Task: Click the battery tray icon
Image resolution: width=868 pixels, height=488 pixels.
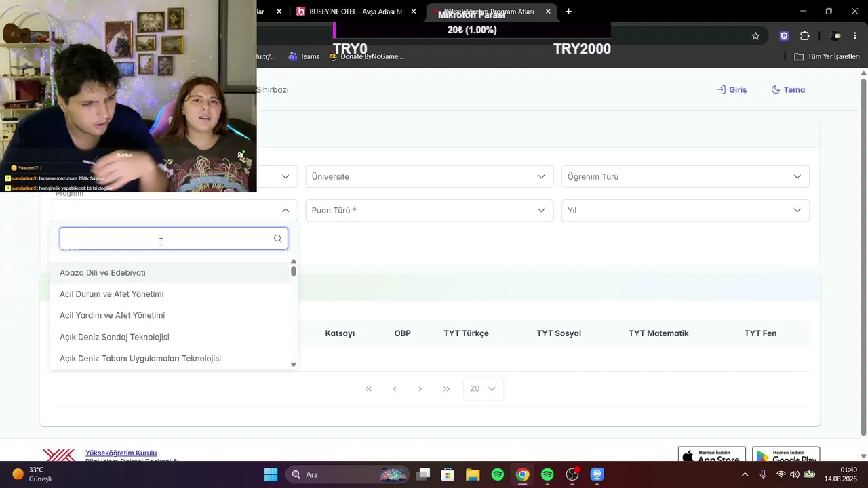Action: (810, 474)
